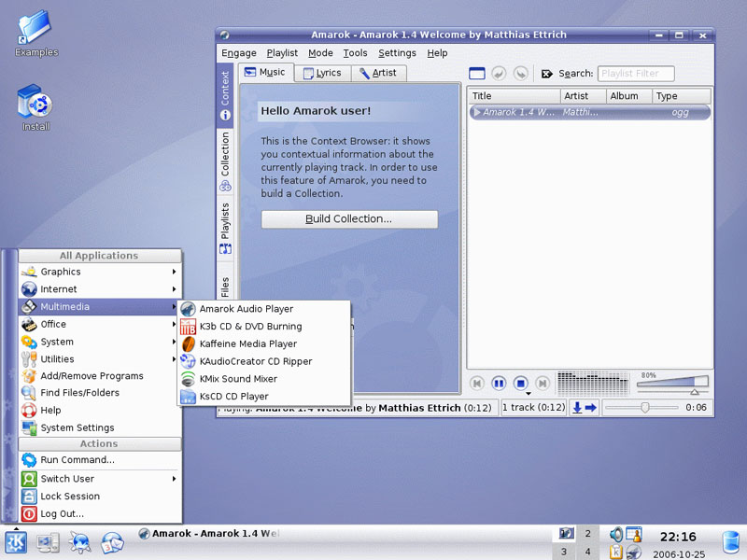Open the Examples folder on desktop

coord(35,34)
